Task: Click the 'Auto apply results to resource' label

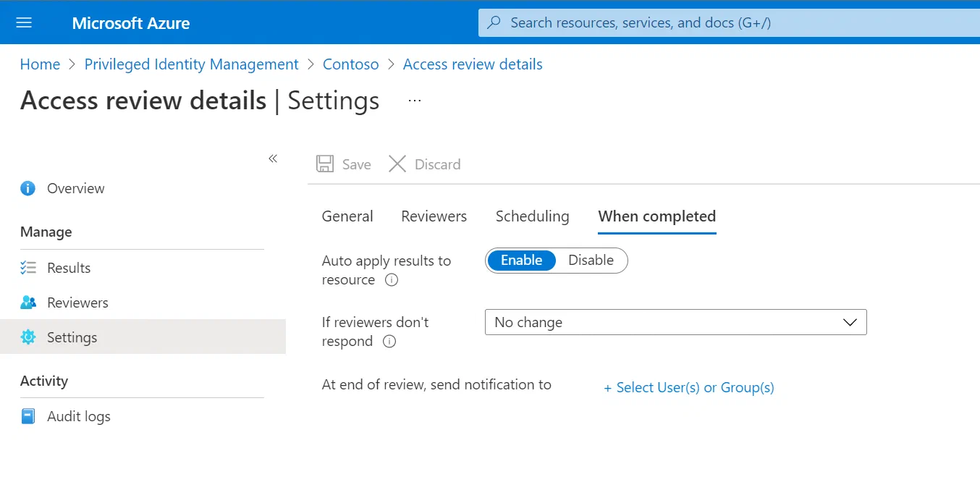Action: (386, 270)
